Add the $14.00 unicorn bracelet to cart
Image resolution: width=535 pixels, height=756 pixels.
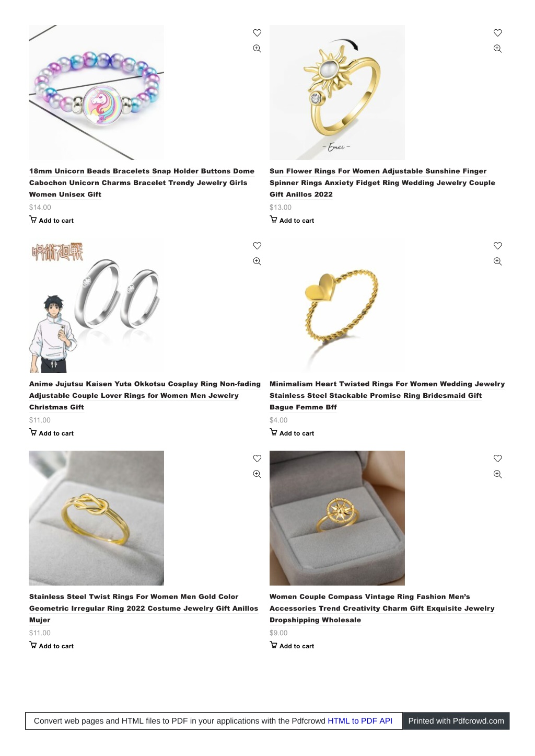tap(52, 220)
